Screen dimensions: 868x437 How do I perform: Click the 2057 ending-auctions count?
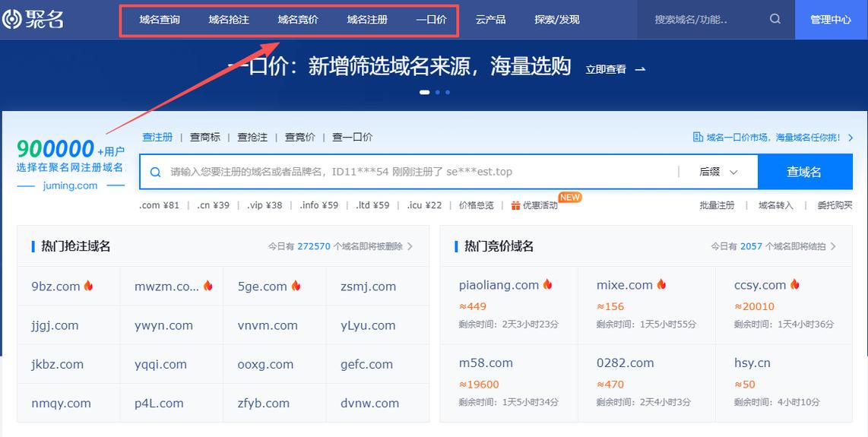click(x=751, y=246)
